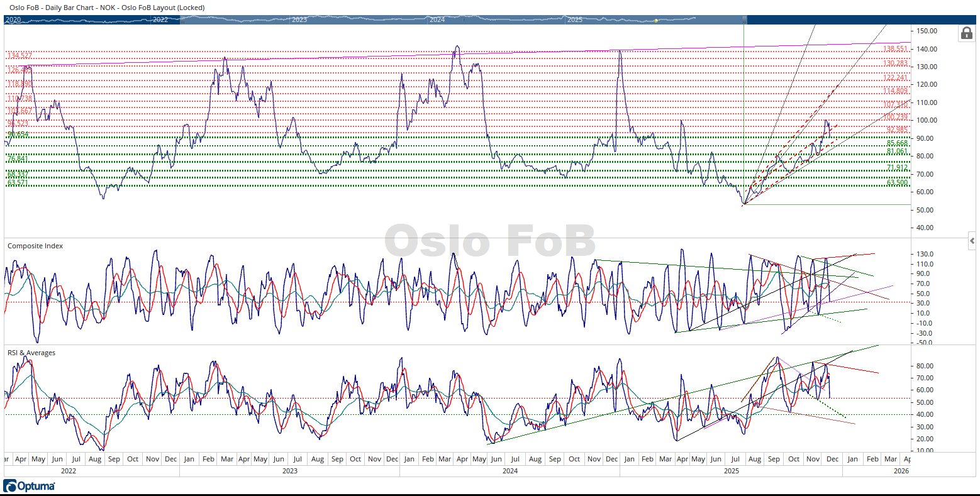Click 100.00 on the price scale
Viewport: 980px width, 496px height.
[927, 121]
